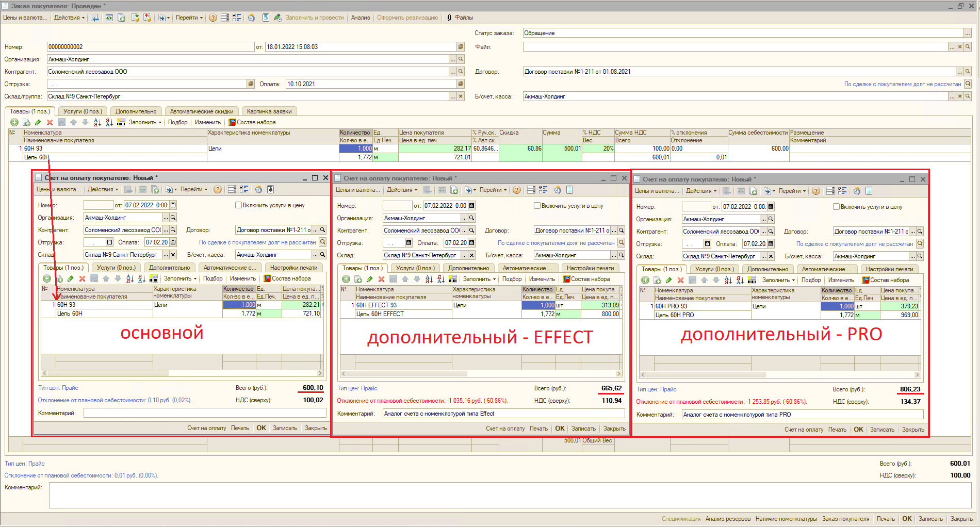Toggle Включить услуги в цену in the EFFECT invoice
The image size is (980, 527).
pyautogui.click(x=537, y=205)
